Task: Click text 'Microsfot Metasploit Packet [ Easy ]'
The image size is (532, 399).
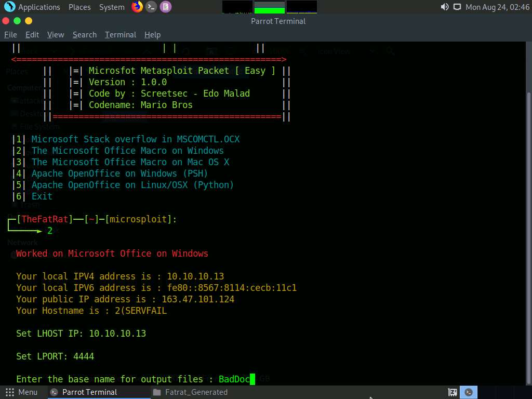Action: point(182,71)
